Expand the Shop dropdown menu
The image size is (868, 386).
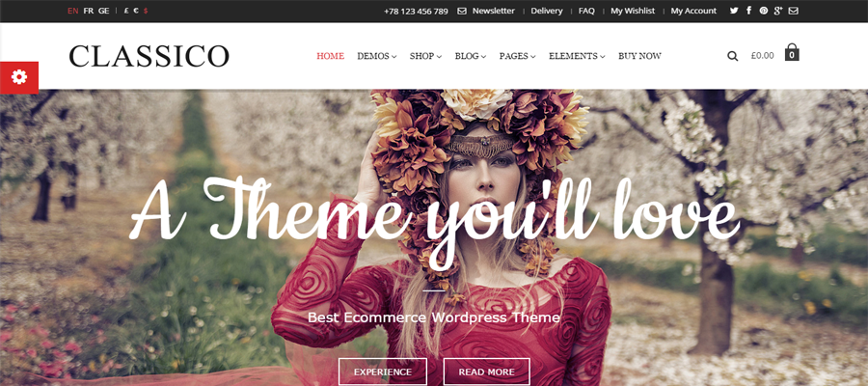tap(425, 56)
